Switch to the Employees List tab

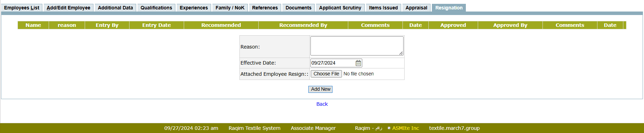pyautogui.click(x=22, y=8)
